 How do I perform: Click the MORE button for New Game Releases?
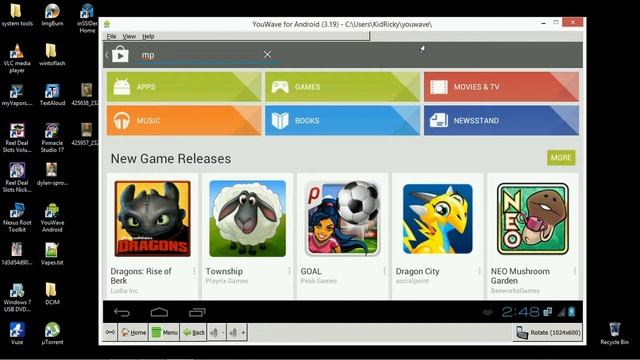coord(561,158)
